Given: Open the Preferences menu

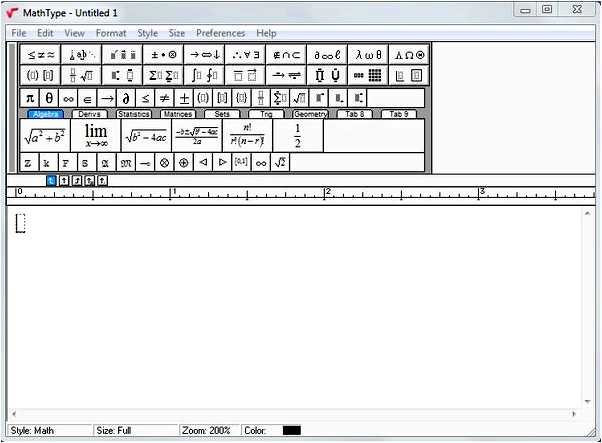Looking at the screenshot, I should [221, 33].
